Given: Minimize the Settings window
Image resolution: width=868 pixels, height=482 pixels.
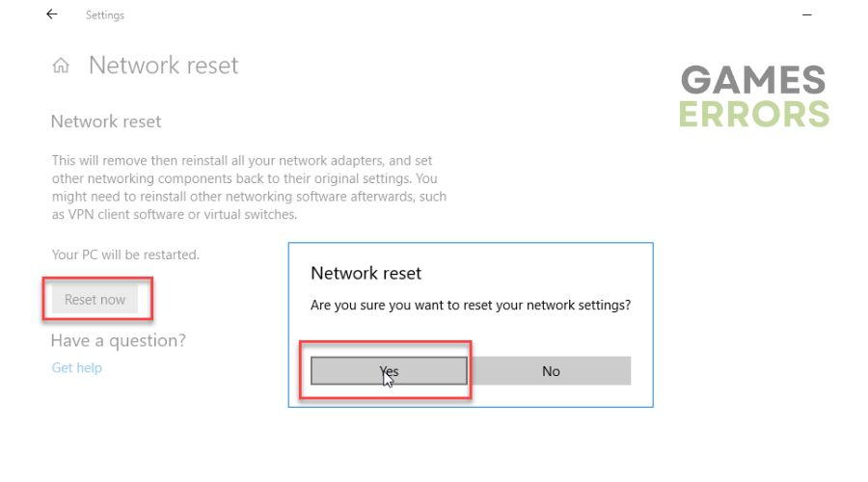Looking at the screenshot, I should 807,15.
